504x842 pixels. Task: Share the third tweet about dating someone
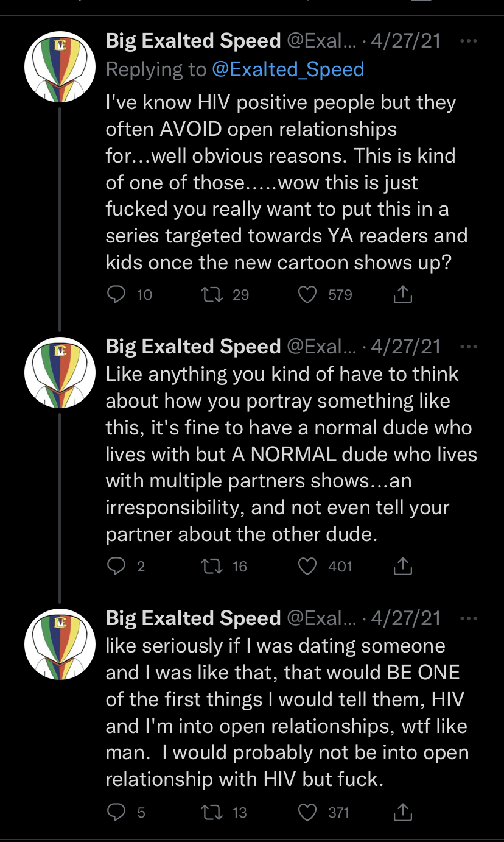pyautogui.click(x=402, y=812)
